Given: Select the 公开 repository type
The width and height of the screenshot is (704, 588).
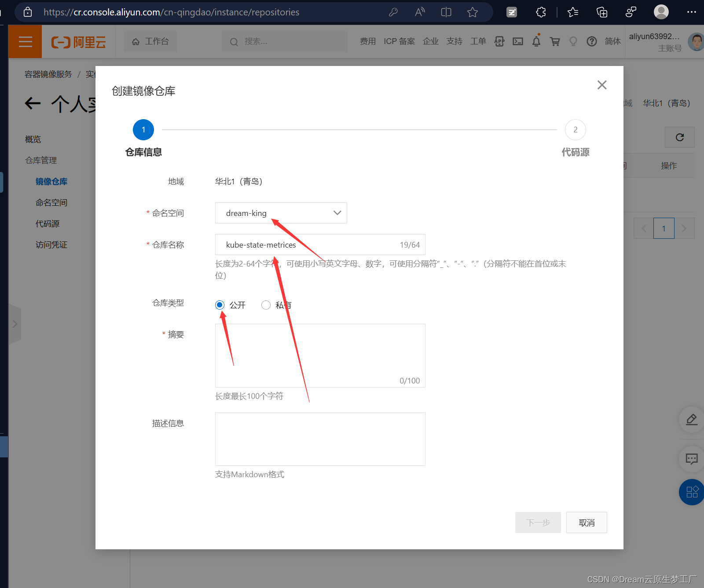Looking at the screenshot, I should point(220,305).
